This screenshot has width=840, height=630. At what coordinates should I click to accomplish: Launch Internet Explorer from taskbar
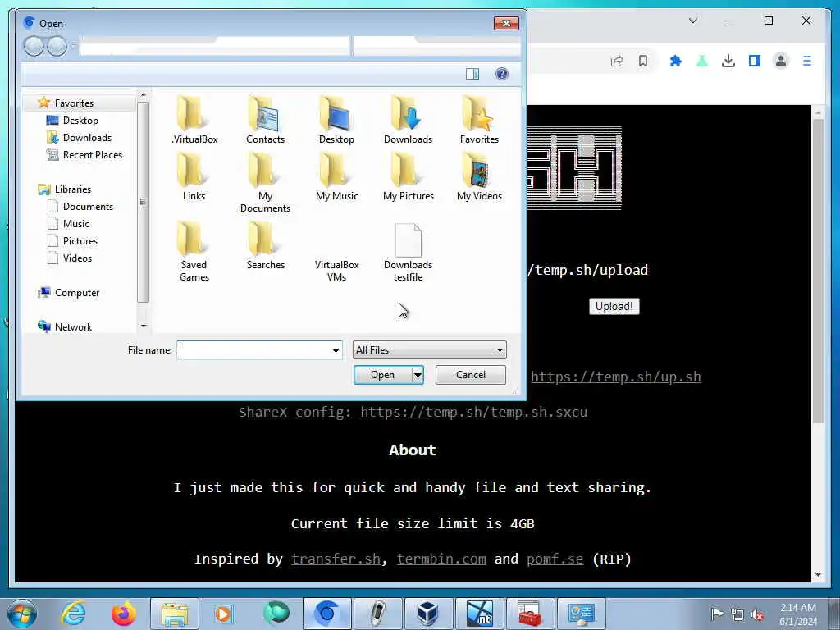pos(73,614)
